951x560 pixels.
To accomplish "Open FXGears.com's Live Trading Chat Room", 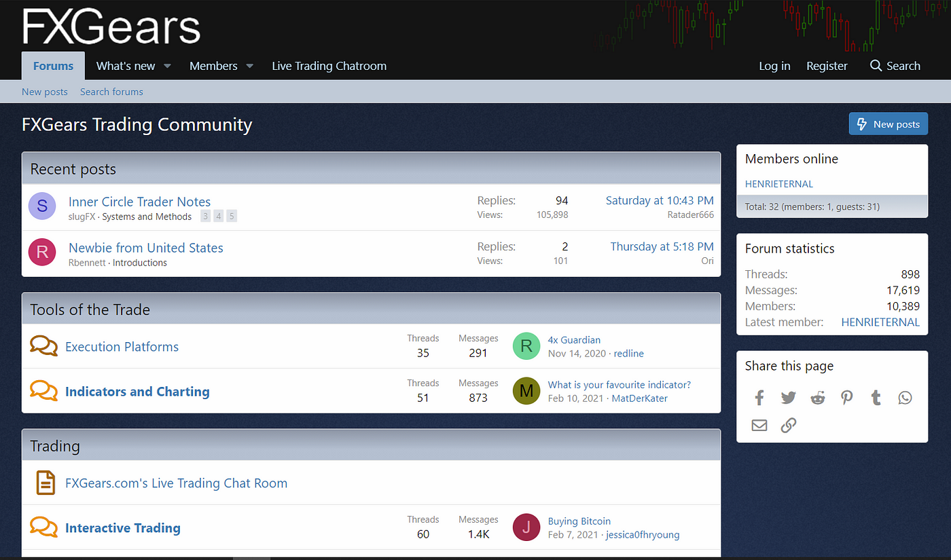I will click(x=176, y=483).
